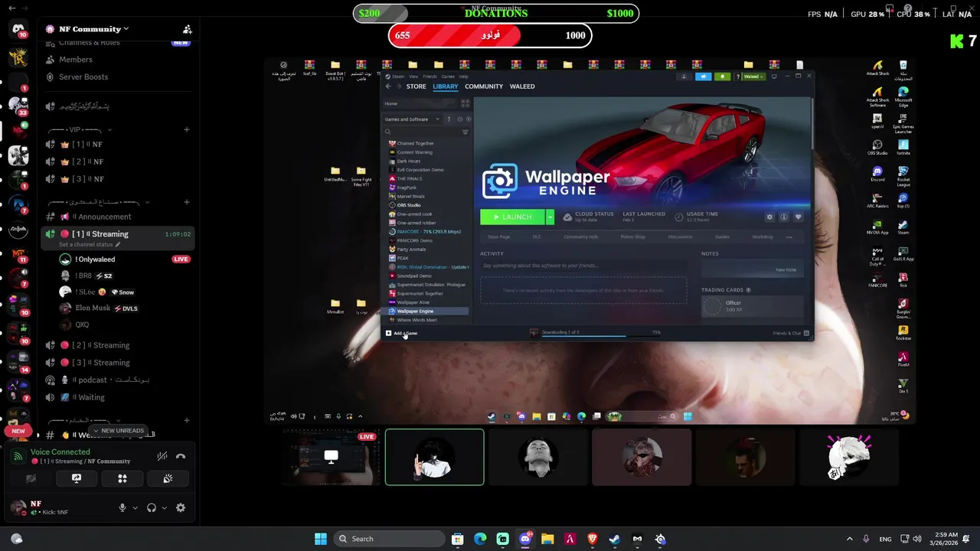Add a channel to VIP category

pyautogui.click(x=186, y=130)
